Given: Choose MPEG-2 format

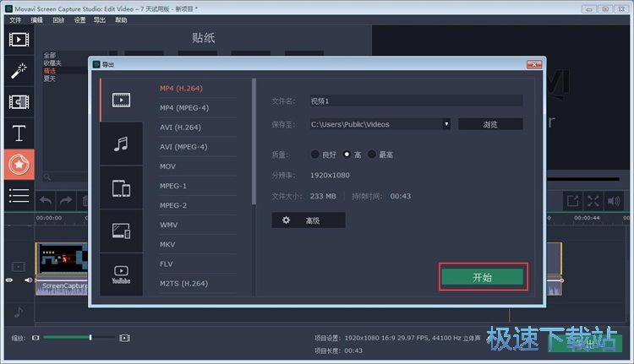Looking at the screenshot, I should pos(173,205).
